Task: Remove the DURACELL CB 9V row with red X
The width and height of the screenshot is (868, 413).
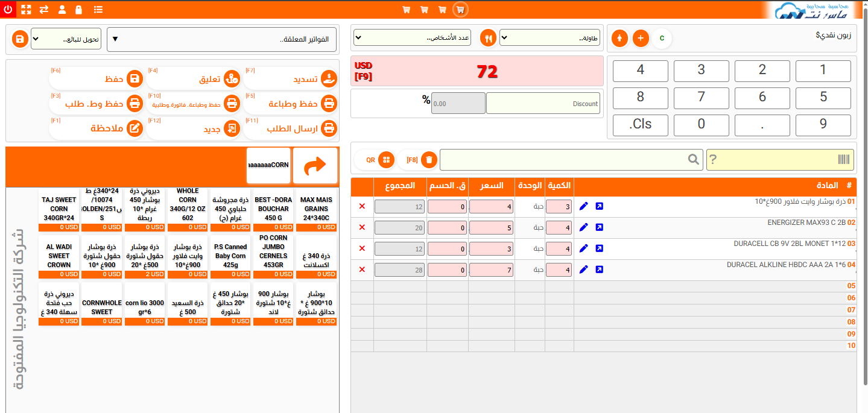Action: pos(362,248)
